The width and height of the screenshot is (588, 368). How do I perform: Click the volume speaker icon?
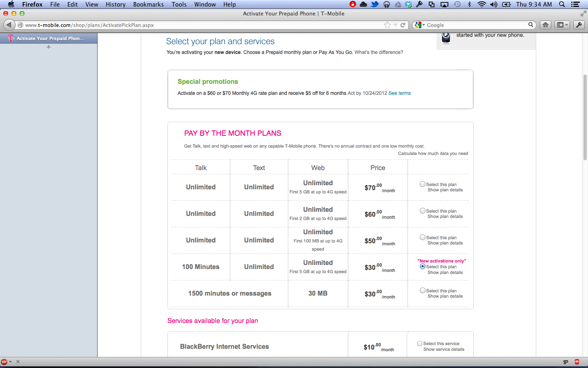point(494,4)
